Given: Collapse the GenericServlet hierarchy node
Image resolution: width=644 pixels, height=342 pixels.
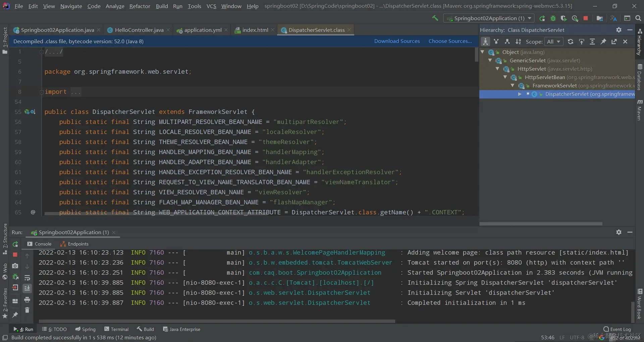Looking at the screenshot, I should [490, 60].
